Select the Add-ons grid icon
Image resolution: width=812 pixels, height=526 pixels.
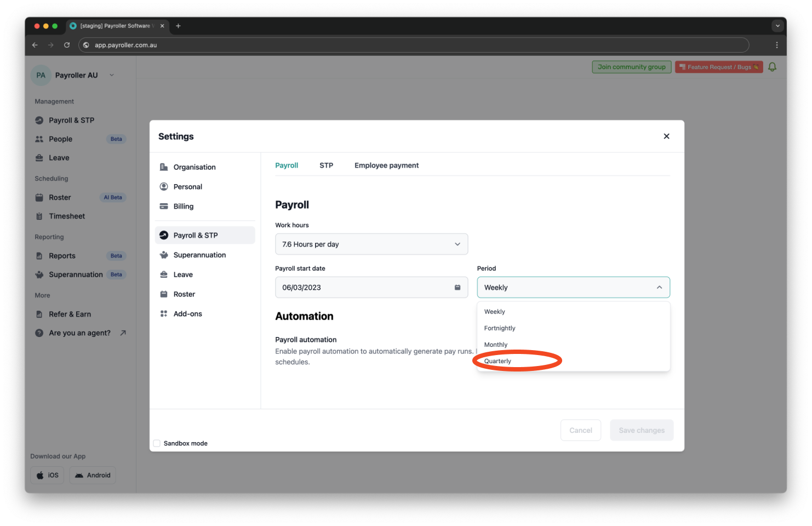[x=164, y=314]
